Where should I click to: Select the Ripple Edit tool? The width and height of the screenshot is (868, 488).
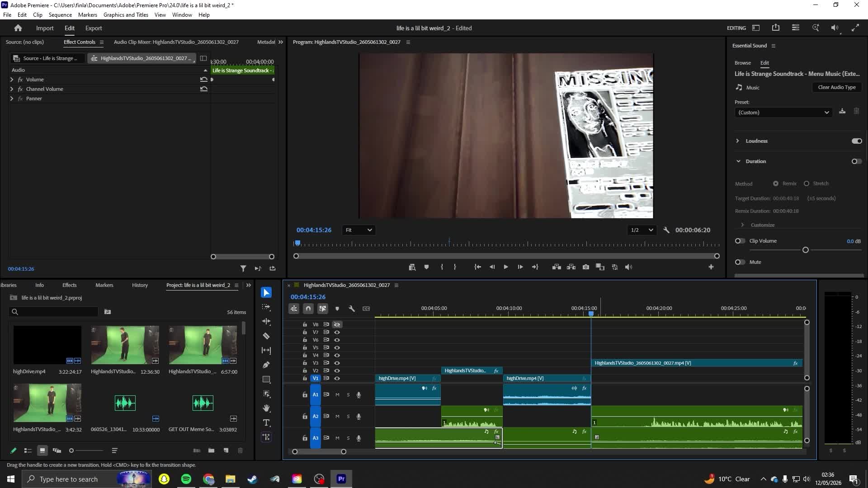(x=266, y=322)
